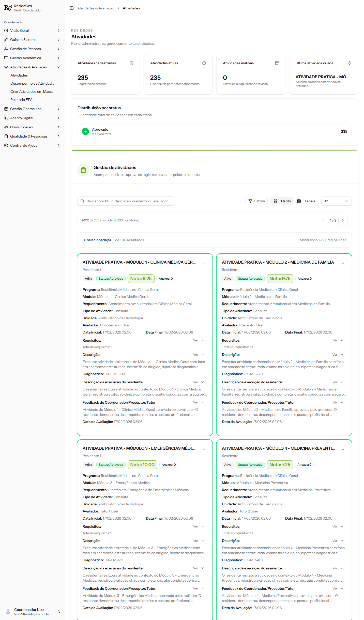
Task: Open Coordenador User account menu
Action: coord(32,612)
